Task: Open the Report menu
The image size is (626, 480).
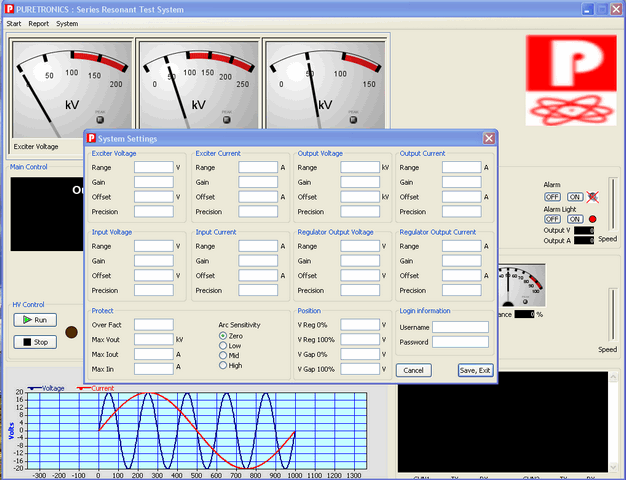Action: (38, 24)
